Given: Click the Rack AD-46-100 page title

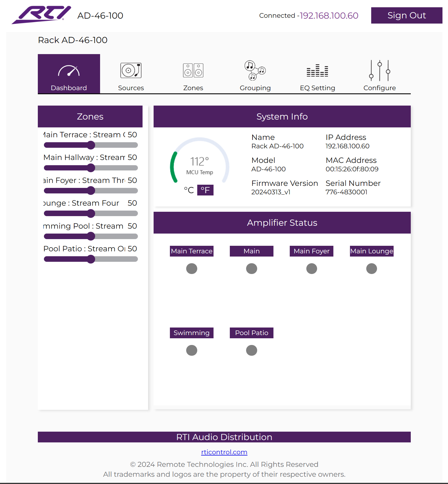Looking at the screenshot, I should pos(73,40).
